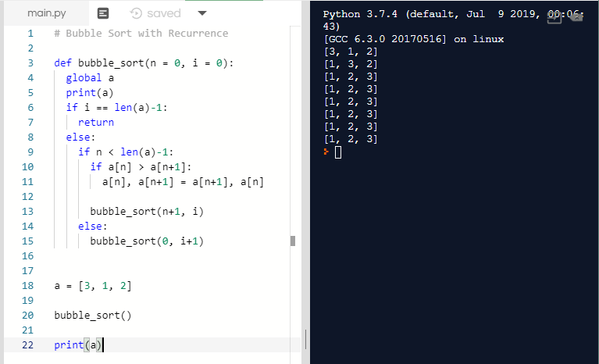Click 'if n < len(a)-1:' line
This screenshot has height=364, width=599.
click(x=126, y=152)
